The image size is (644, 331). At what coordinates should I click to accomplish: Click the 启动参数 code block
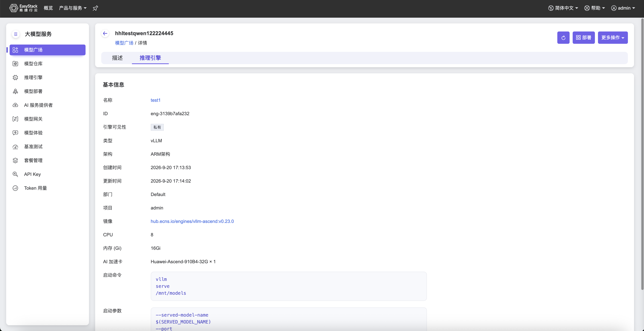288,319
